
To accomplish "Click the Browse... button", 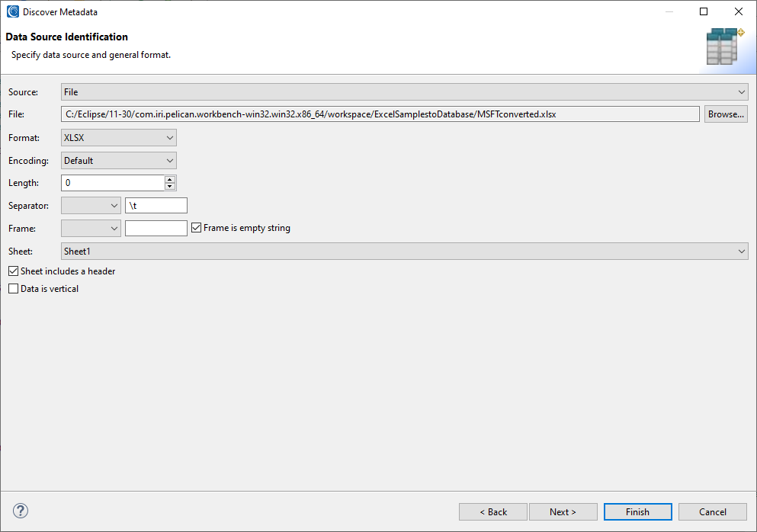I will pyautogui.click(x=726, y=114).
